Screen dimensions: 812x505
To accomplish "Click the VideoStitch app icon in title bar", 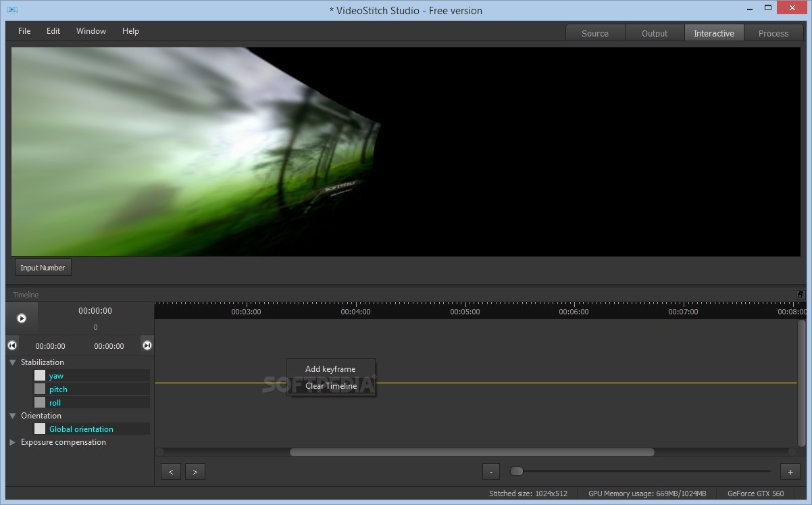I will coord(12,10).
